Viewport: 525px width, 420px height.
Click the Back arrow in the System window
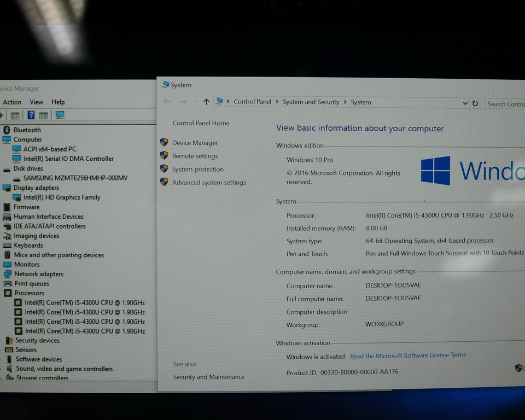(167, 102)
